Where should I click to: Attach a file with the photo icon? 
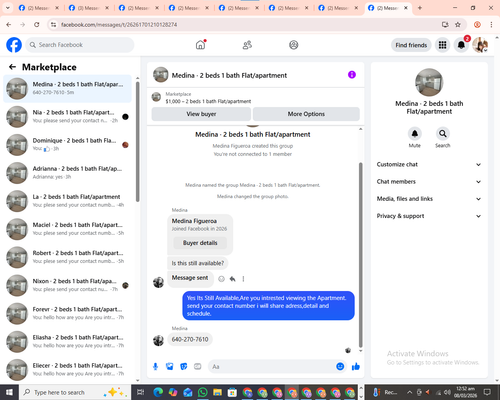pyautogui.click(x=170, y=367)
